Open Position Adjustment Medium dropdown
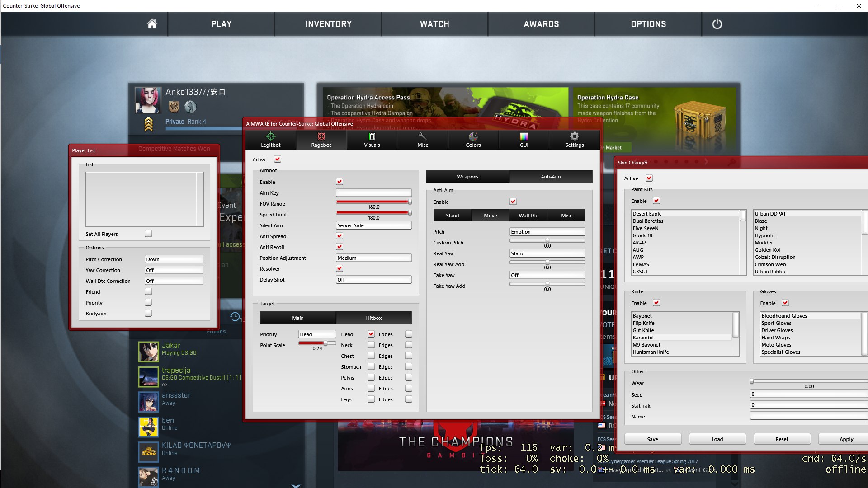 pos(374,258)
